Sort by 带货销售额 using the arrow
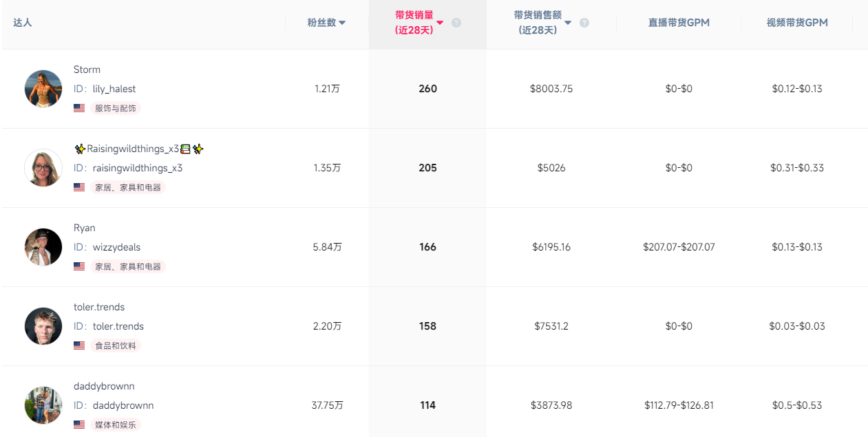 pyautogui.click(x=568, y=23)
